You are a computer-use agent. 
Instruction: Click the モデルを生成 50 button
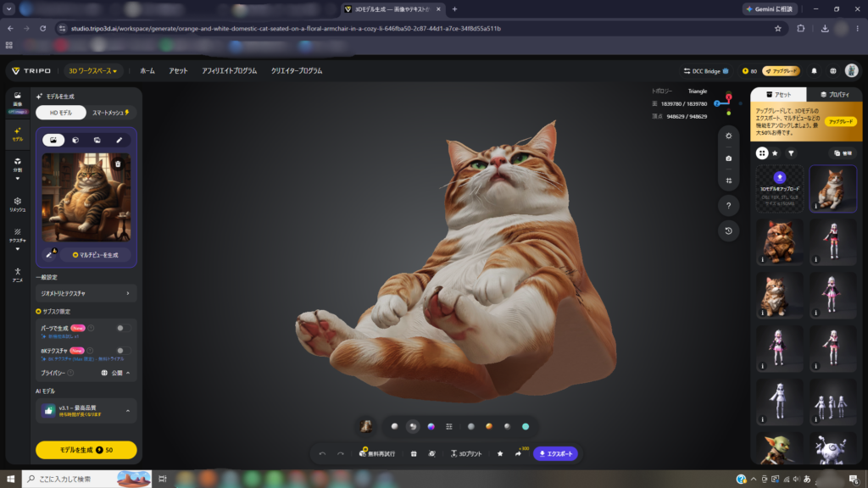coord(86,450)
